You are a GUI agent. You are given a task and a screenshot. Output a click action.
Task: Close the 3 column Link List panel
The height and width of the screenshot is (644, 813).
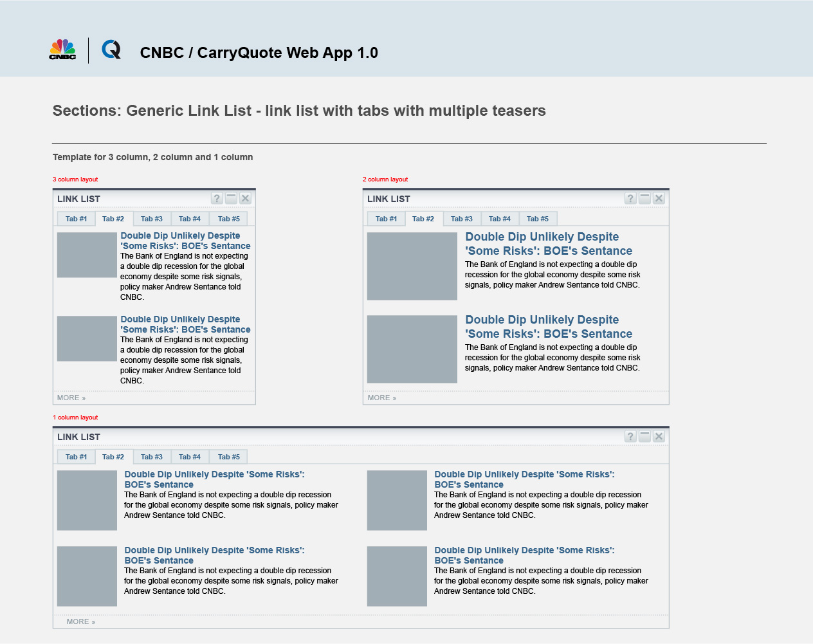(x=246, y=198)
